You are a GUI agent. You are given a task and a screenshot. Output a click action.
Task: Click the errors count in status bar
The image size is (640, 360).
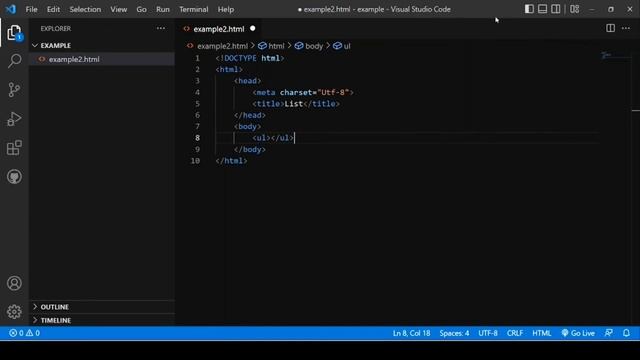click(16, 333)
